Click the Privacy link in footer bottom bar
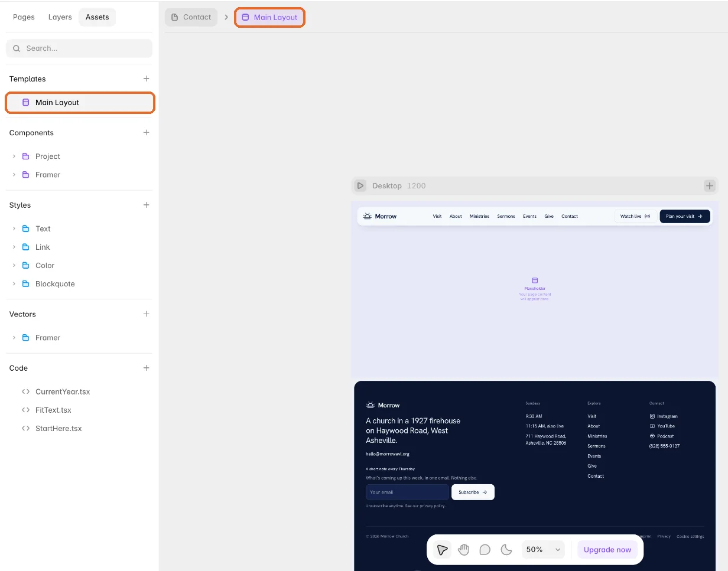Screen dimensions: 728x571 [664, 536]
